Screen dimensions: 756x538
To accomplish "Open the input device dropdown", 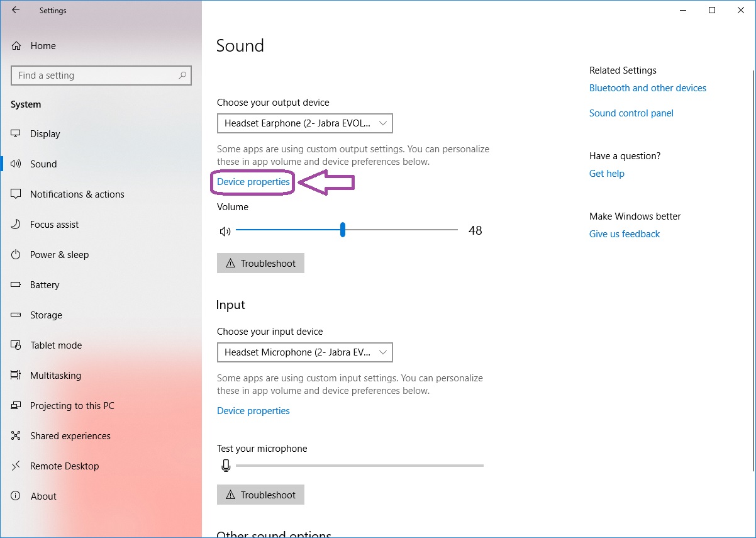I will [305, 352].
